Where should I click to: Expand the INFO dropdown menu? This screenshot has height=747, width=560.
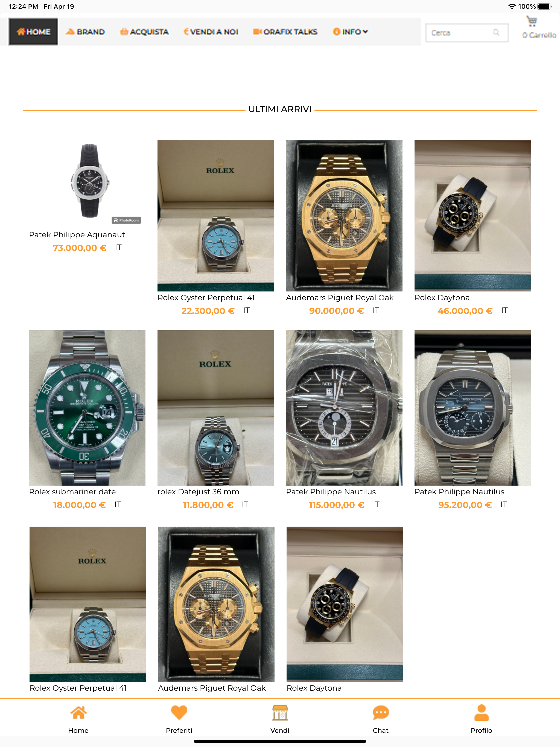click(x=350, y=32)
